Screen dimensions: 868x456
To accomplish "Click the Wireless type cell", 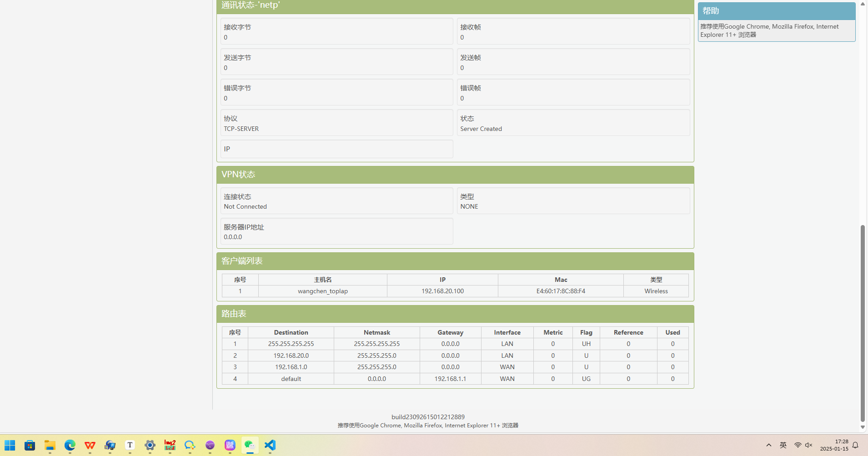I will click(656, 291).
